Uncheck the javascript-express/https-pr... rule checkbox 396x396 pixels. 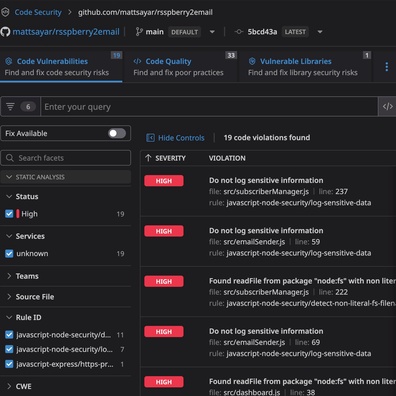9,364
